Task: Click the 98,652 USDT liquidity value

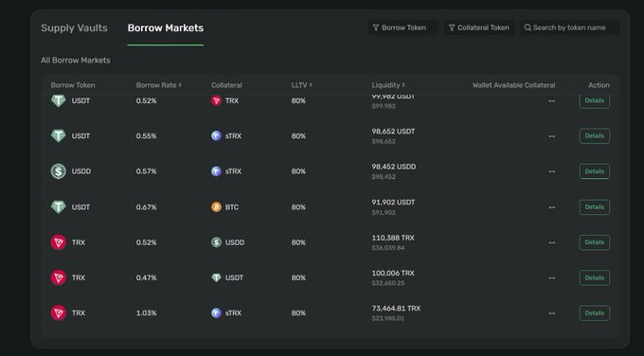Action: [393, 132]
